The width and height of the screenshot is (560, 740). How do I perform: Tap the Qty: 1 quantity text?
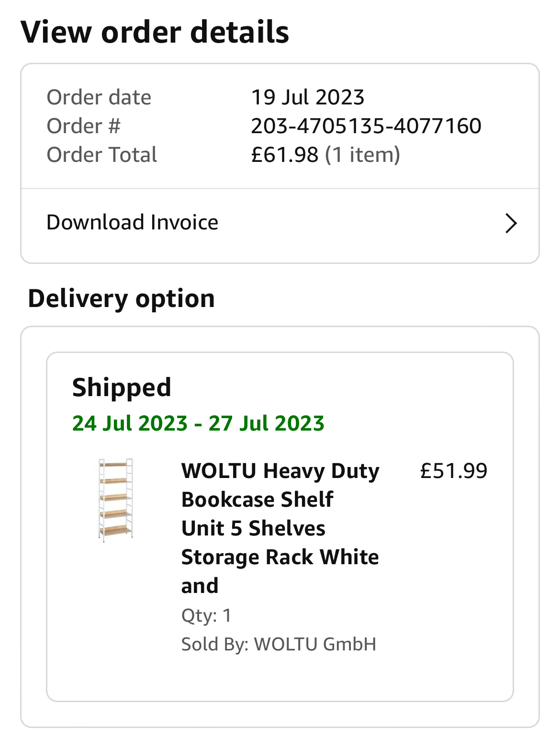tap(206, 615)
